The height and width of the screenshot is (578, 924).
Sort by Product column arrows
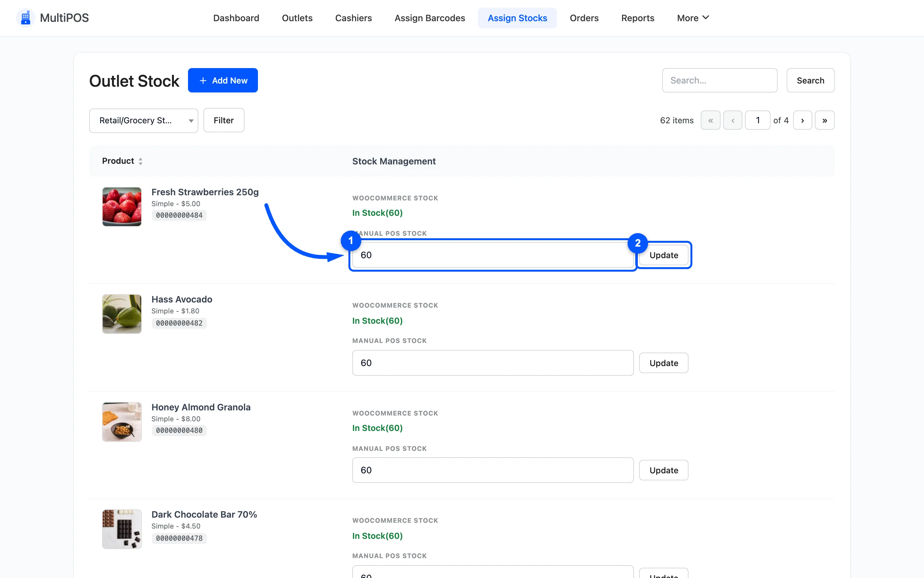141,161
